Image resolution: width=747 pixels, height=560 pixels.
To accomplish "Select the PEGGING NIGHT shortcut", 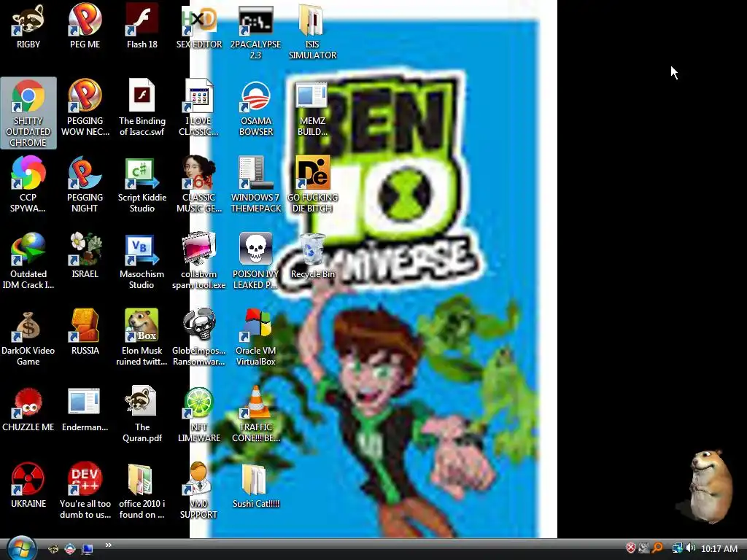I will click(85, 184).
